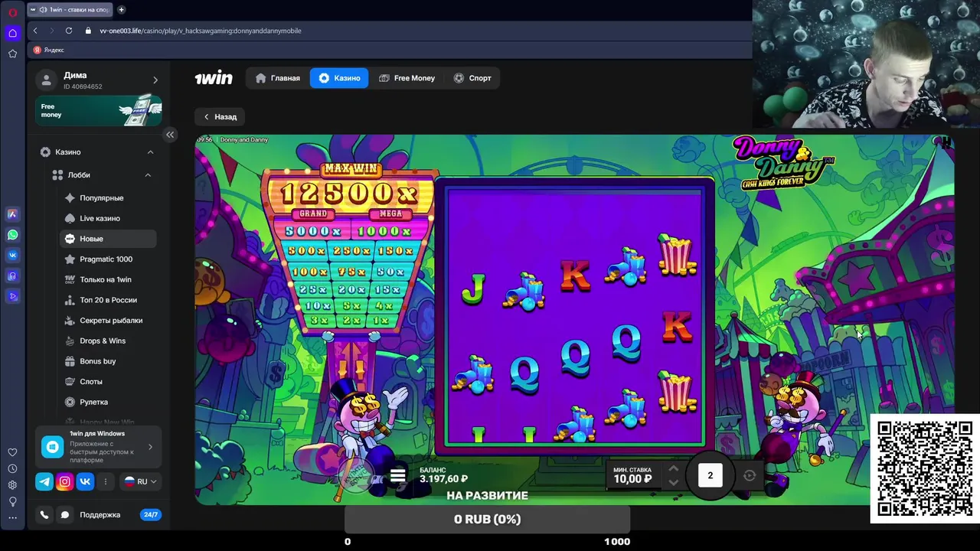
Task: Open the QR code image
Action: (x=925, y=469)
